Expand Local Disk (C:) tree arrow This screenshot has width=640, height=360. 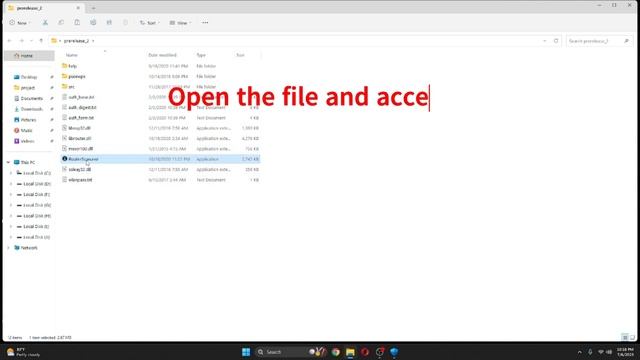pos(11,173)
